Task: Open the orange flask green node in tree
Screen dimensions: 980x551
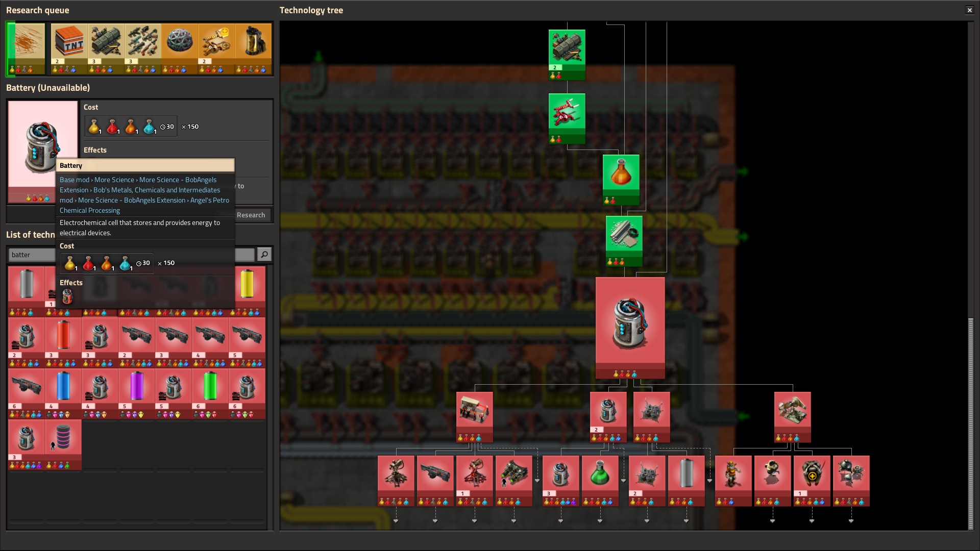Action: click(x=621, y=180)
